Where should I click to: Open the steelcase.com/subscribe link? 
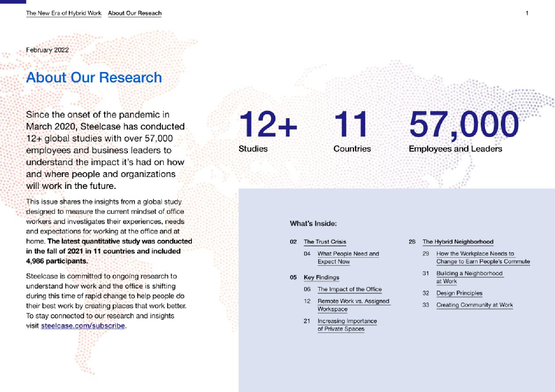(x=83, y=326)
